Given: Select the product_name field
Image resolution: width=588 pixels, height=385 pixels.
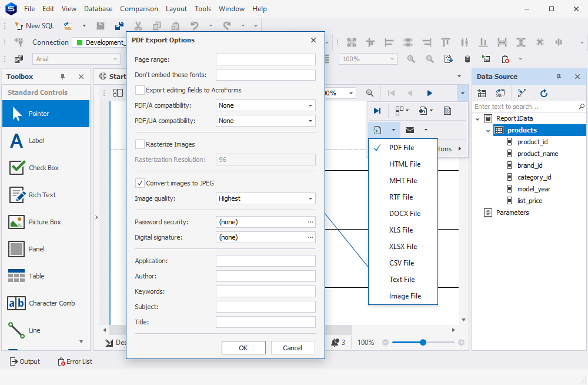Looking at the screenshot, I should (x=537, y=154).
